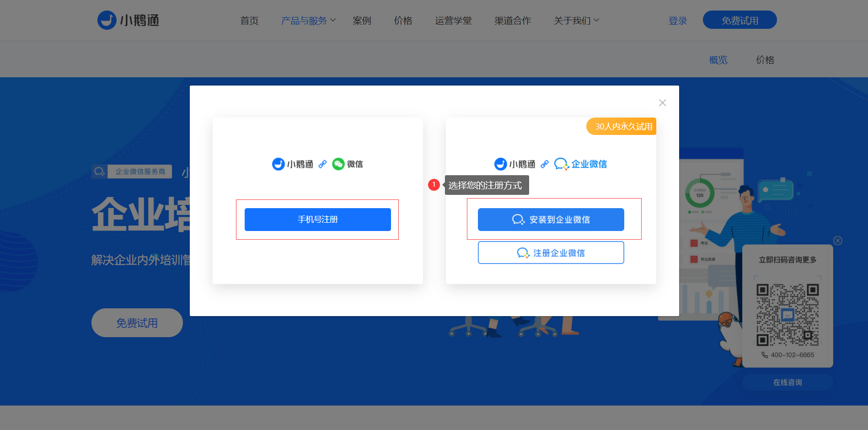Screen dimensions: 868x430
Task: Click the 免费试用 button in the hero banner
Action: [137, 323]
